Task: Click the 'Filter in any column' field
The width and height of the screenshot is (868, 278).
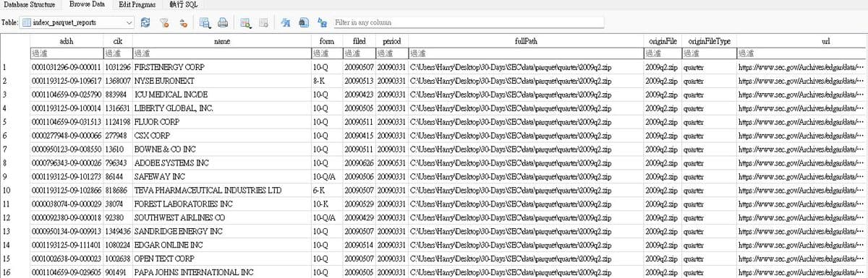Action: (x=468, y=22)
